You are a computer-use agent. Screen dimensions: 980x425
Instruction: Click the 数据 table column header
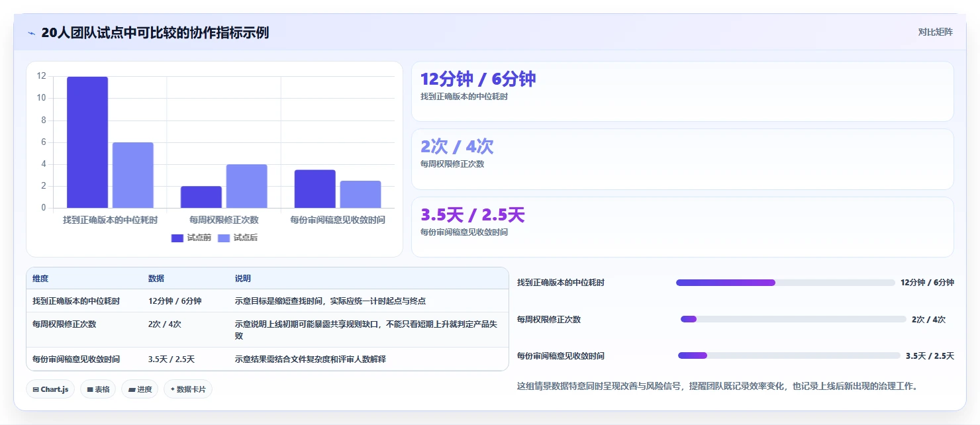click(156, 279)
